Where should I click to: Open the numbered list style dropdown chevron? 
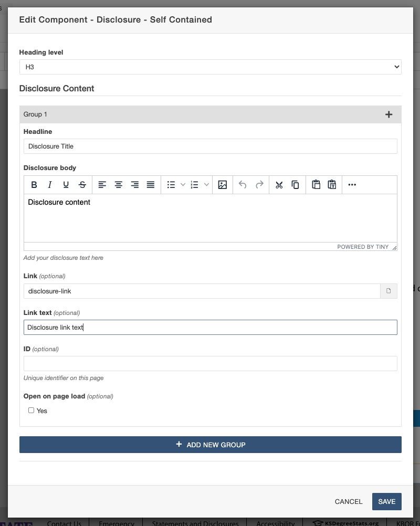206,184
